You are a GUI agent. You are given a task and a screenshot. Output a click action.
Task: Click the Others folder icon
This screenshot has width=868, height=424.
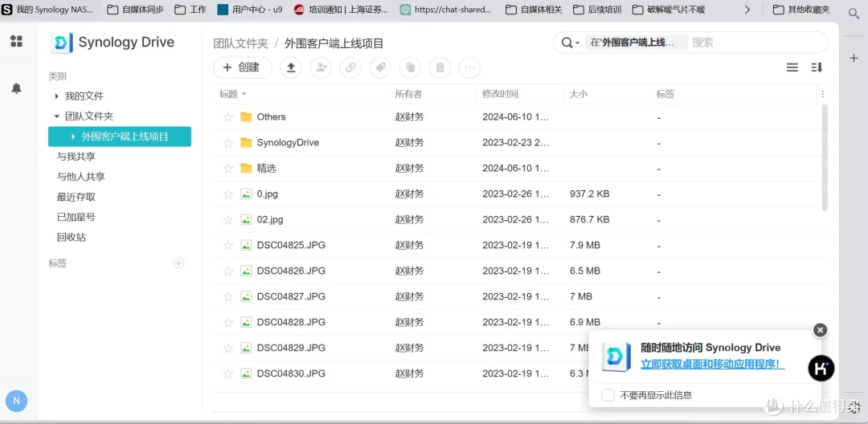(247, 116)
